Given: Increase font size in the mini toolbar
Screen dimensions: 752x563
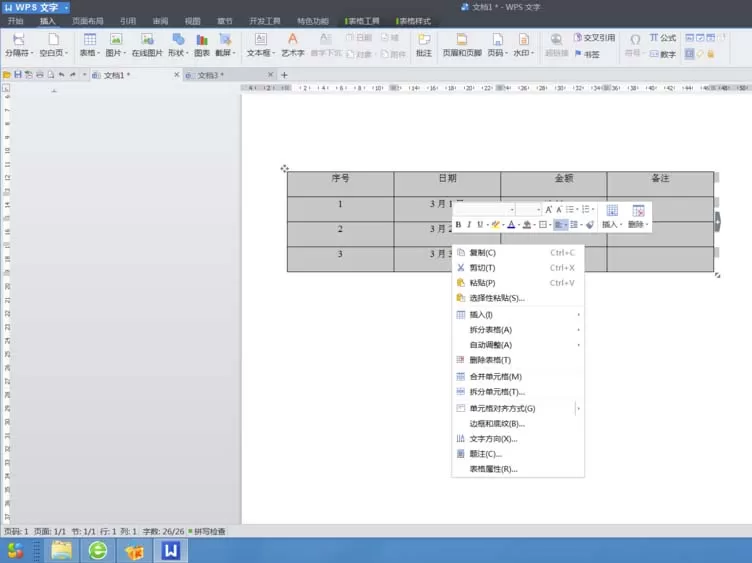Looking at the screenshot, I should (549, 210).
